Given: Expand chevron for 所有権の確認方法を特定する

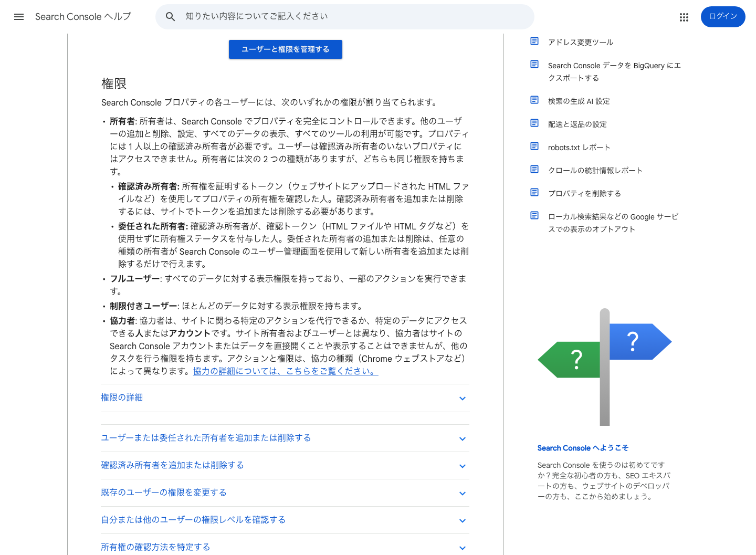Looking at the screenshot, I should (463, 548).
